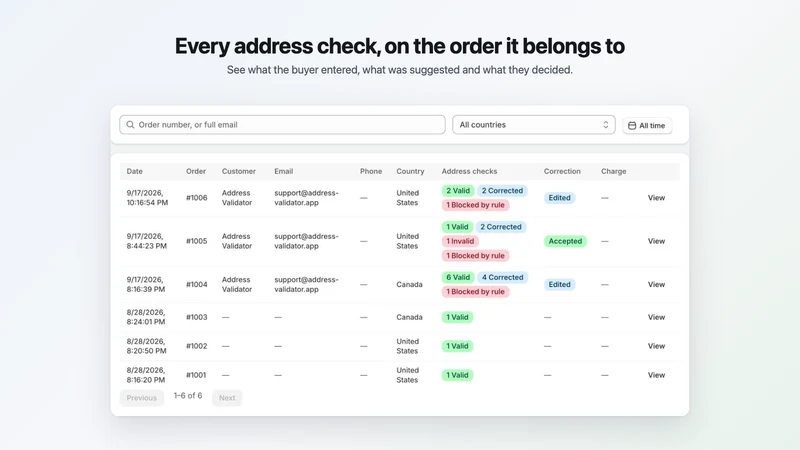Click the date 9/17/2026, 10:16:54 PM

[x=147, y=197]
